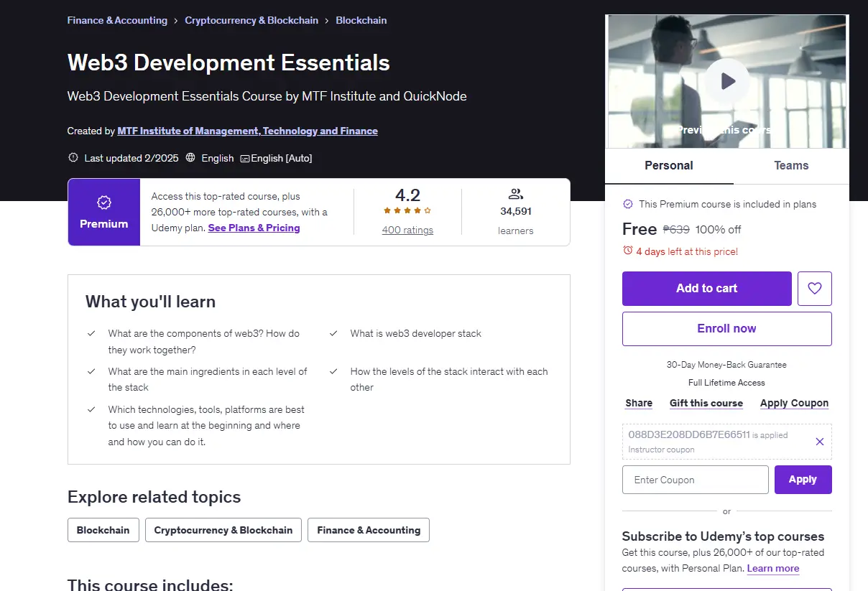Click the 30-Day Money-Back Guarantee text
The height and width of the screenshot is (591, 868).
click(x=726, y=365)
